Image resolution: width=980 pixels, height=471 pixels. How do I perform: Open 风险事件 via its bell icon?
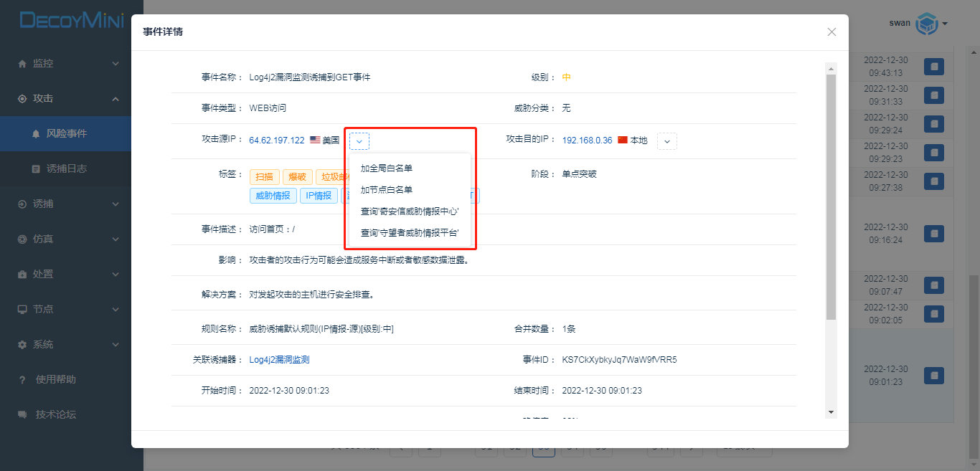(36, 134)
